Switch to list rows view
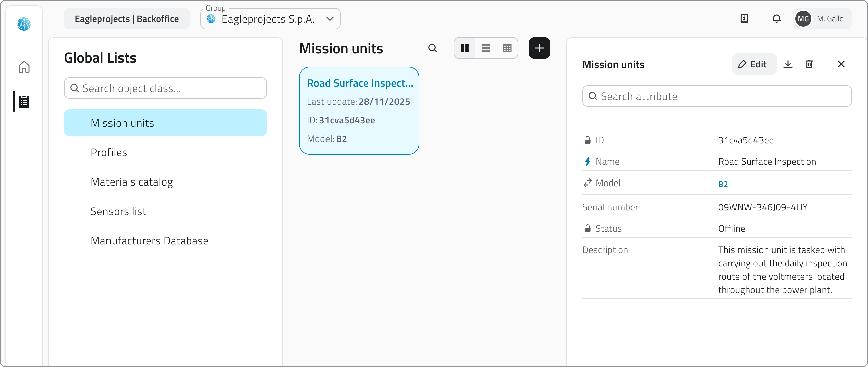This screenshot has width=868, height=367. pos(486,48)
